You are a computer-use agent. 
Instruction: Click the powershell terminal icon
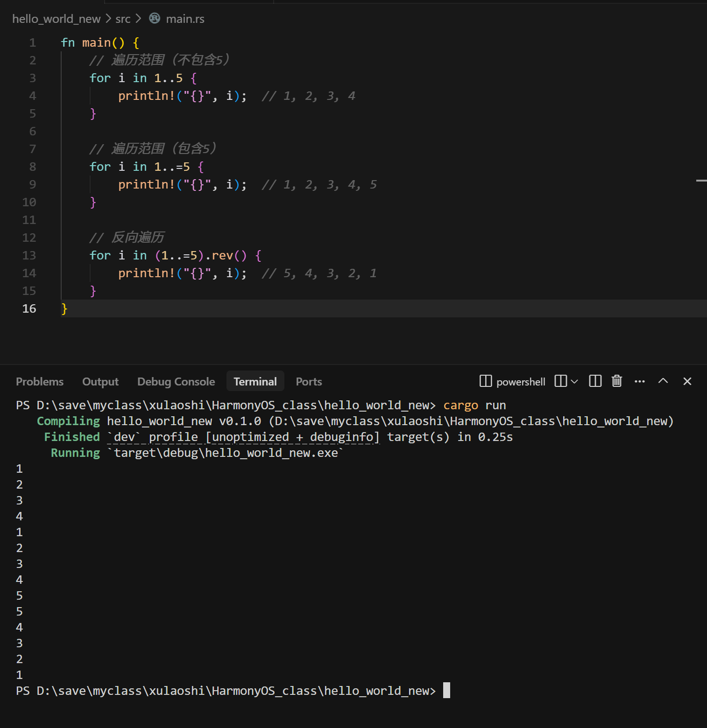tap(486, 381)
